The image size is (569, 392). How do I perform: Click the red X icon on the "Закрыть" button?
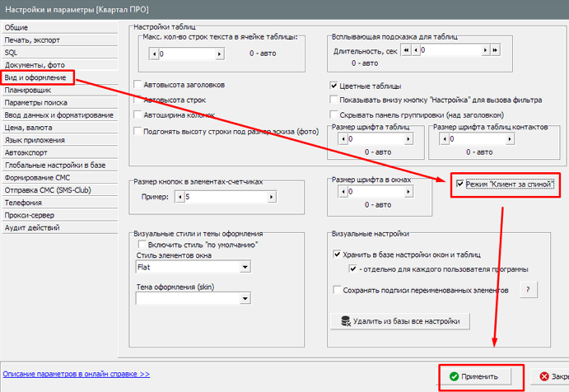[545, 376]
